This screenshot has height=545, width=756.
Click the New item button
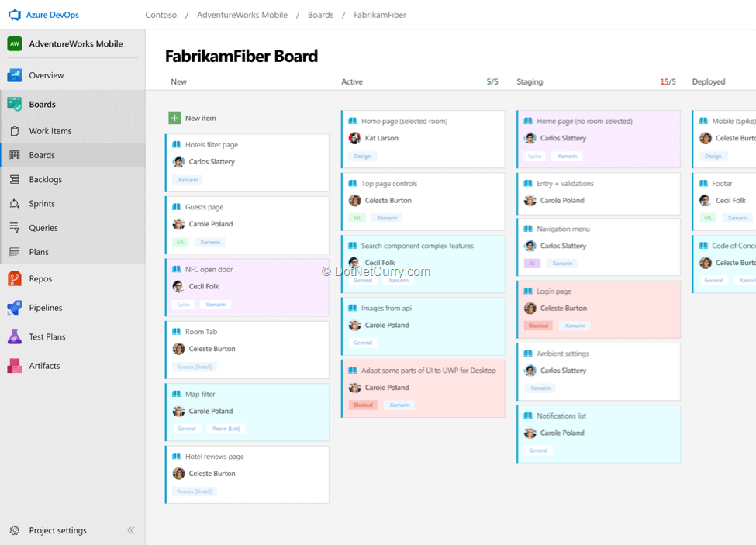(192, 117)
